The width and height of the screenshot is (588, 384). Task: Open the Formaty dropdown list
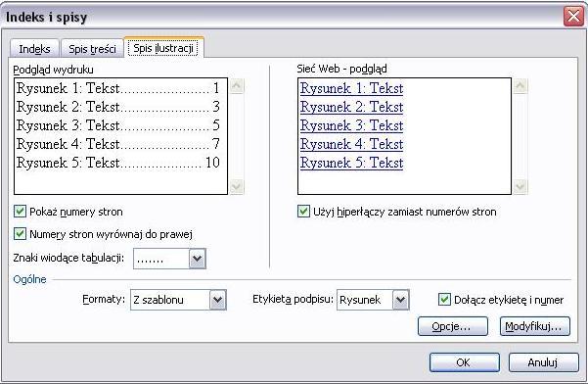(x=218, y=300)
